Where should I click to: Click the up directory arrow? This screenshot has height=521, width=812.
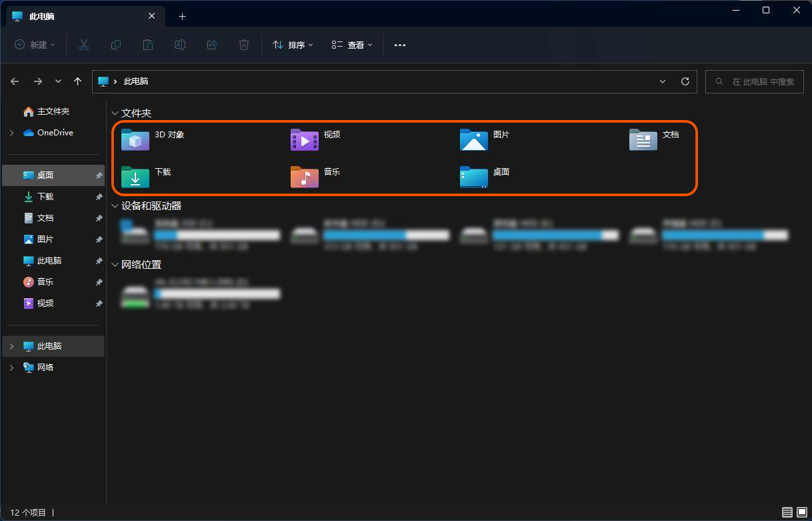[x=78, y=81]
